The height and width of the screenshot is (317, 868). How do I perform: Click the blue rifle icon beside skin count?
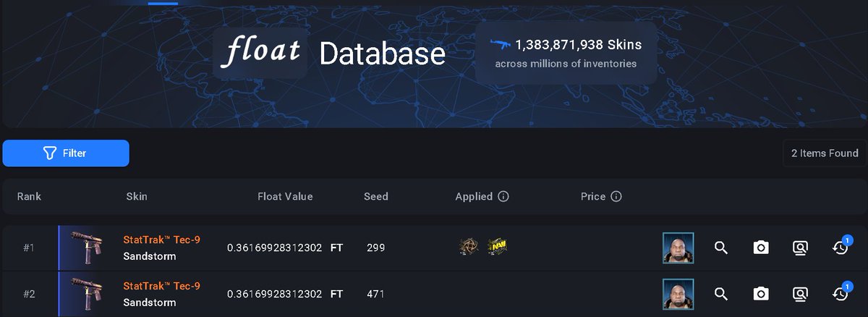click(501, 44)
